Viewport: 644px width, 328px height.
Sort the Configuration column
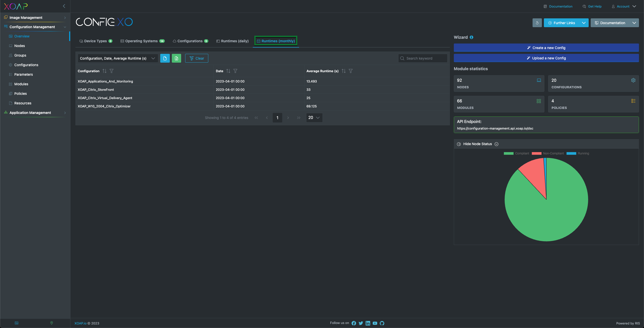click(104, 71)
